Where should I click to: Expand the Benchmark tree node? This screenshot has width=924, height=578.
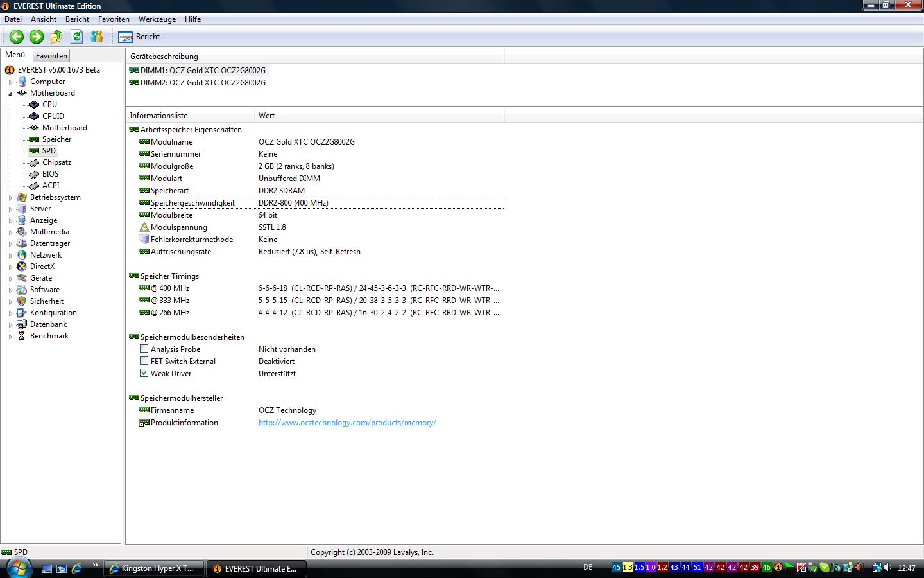[x=10, y=337]
